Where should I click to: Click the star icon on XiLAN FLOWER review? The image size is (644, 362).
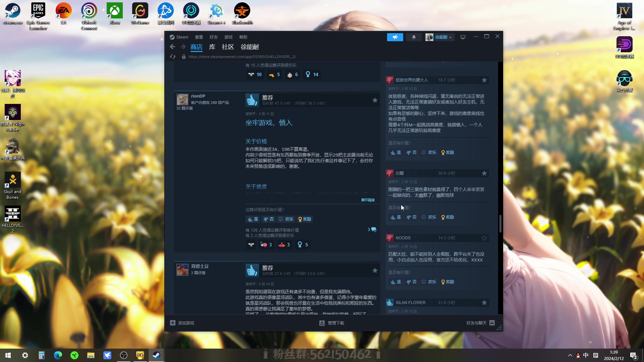coord(484,303)
